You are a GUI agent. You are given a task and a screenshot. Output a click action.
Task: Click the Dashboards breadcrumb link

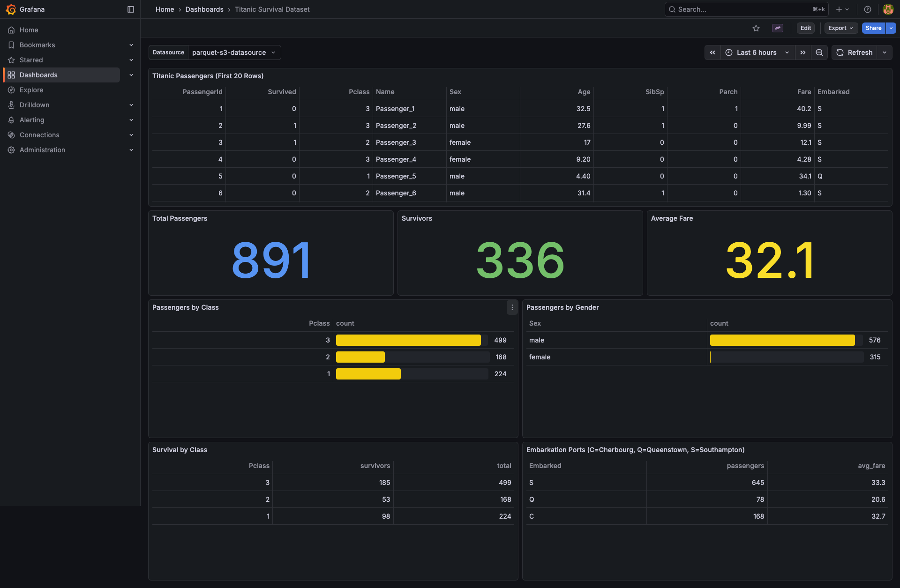pos(204,9)
